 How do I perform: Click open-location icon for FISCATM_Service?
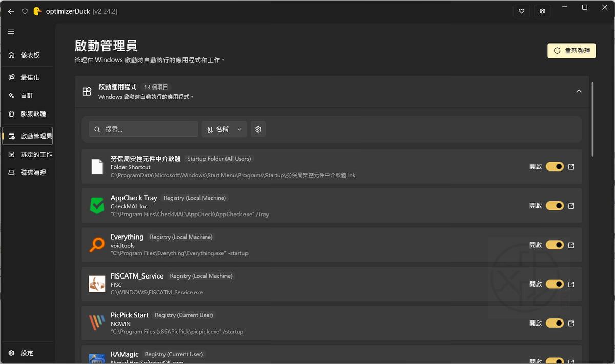[x=571, y=284]
